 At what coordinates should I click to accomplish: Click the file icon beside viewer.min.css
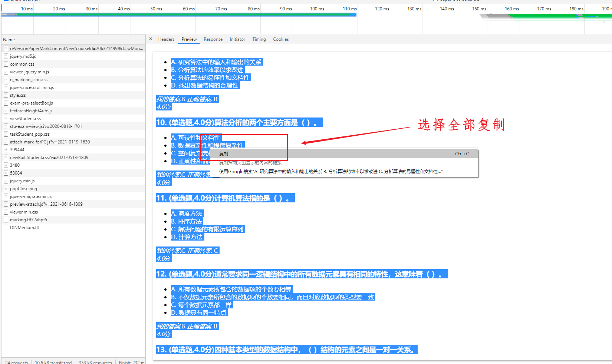pyautogui.click(x=6, y=212)
